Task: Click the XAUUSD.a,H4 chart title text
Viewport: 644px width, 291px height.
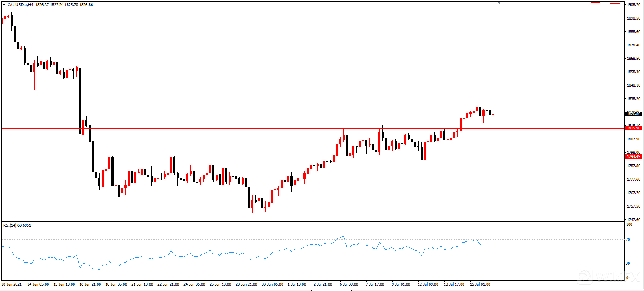Action: 20,5
